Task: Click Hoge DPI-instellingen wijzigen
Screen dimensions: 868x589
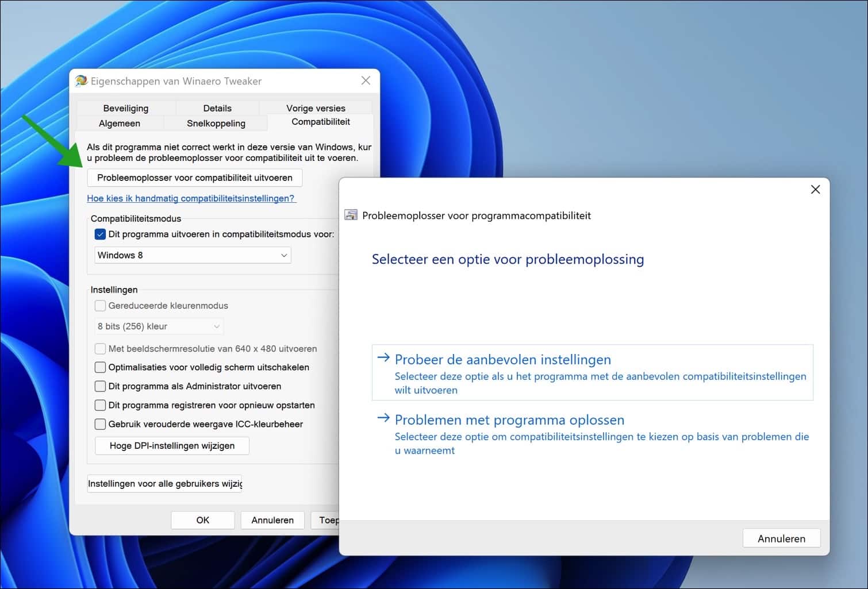Action: point(171,445)
